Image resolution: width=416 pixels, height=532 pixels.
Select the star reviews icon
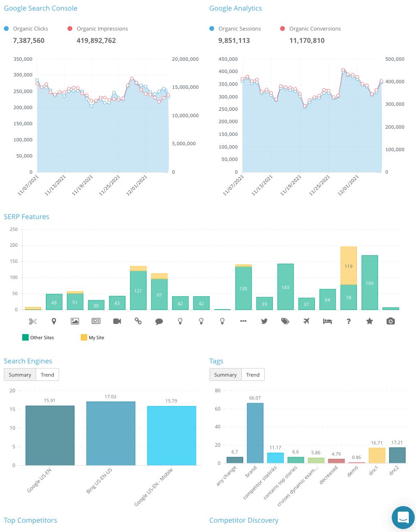370,321
